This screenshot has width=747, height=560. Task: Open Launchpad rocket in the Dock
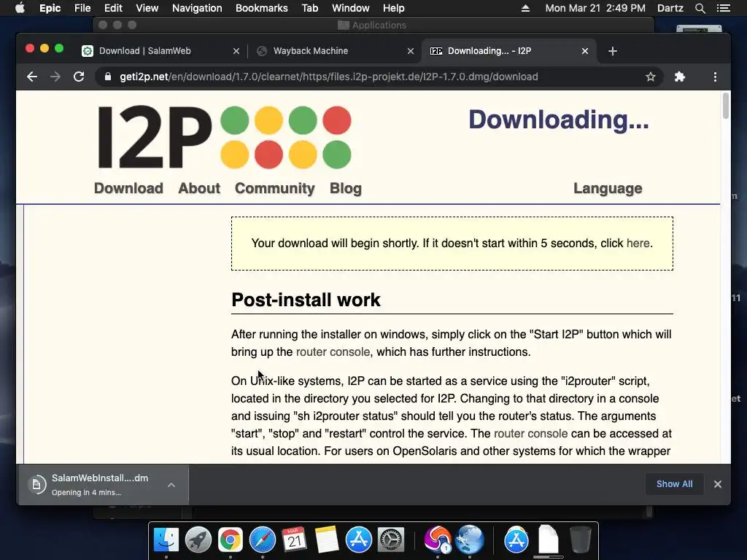tap(198, 540)
